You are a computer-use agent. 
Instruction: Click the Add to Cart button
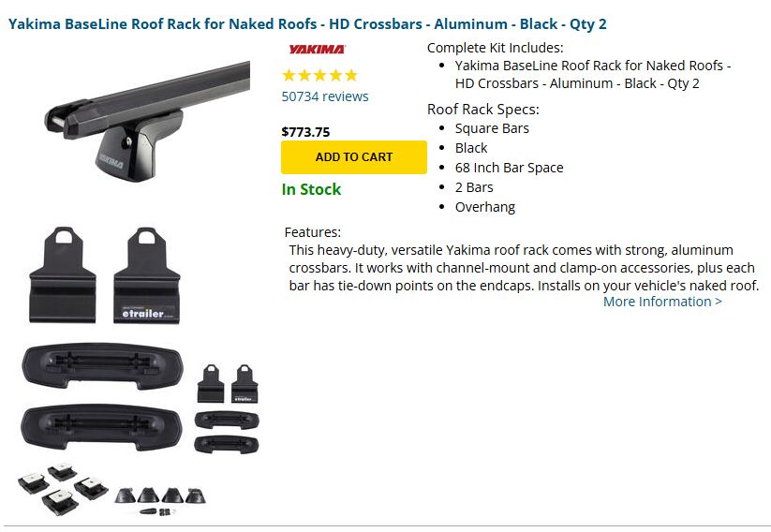(354, 157)
